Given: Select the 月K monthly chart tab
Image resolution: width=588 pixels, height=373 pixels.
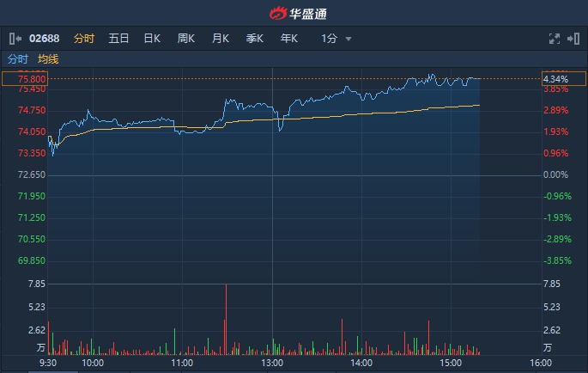Looking at the screenshot, I should coord(221,39).
